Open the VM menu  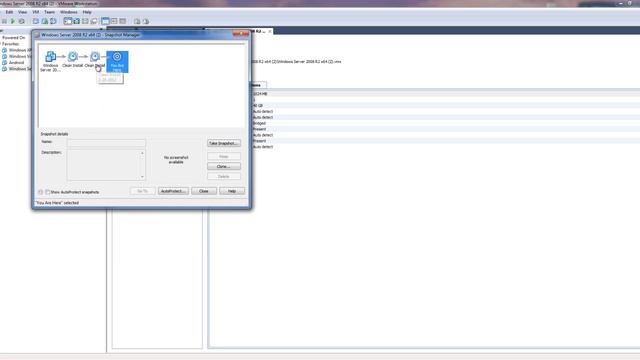[36, 12]
